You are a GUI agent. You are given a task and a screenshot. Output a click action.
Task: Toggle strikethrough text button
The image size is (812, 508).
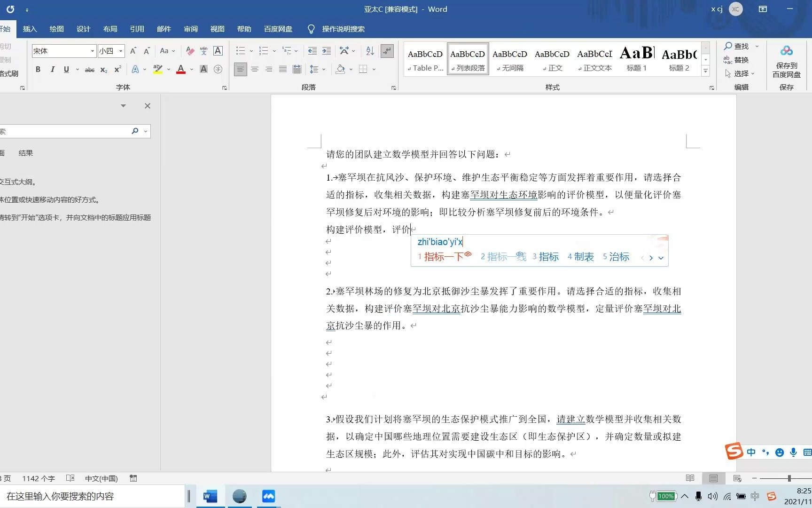click(x=89, y=69)
